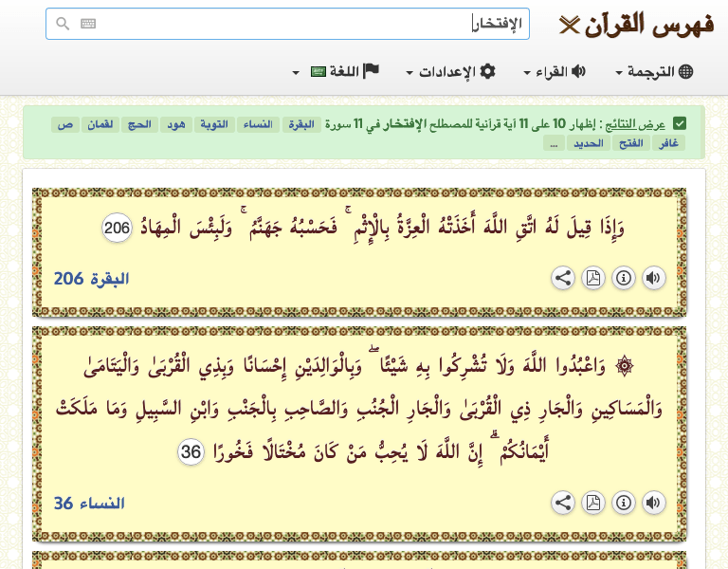Share the النساء 36 verse
728x569 pixels.
pos(563,503)
